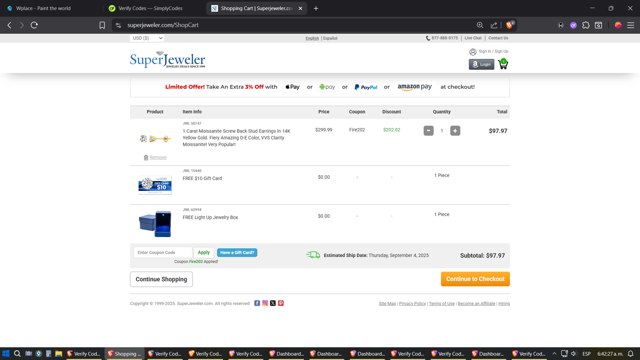Open the Hiring footer link
This screenshot has height=360, width=640.
click(504, 304)
